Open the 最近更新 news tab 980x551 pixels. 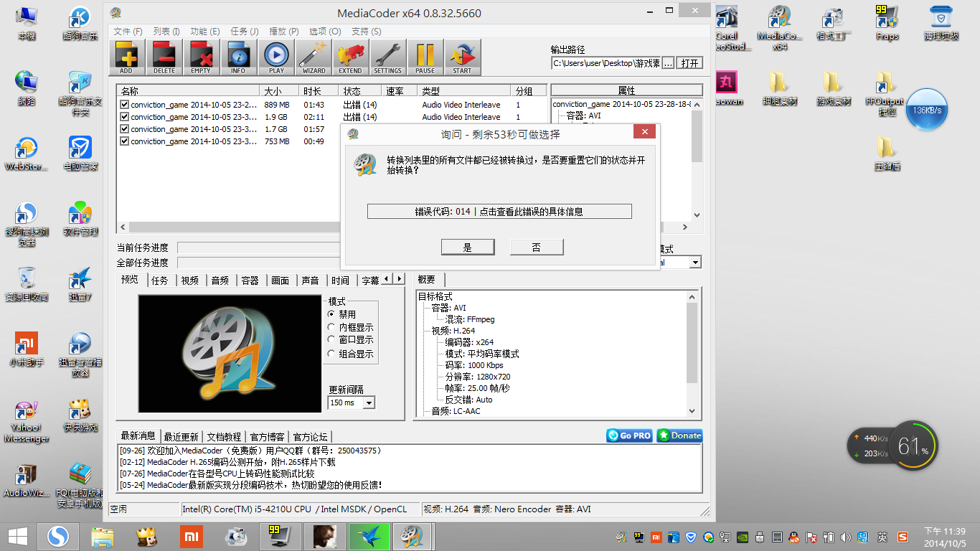coord(181,436)
